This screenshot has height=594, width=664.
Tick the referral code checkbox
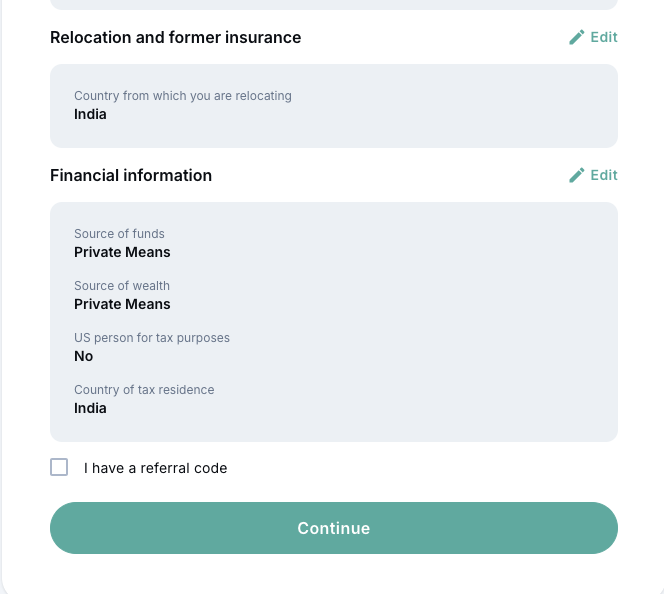[x=59, y=467]
